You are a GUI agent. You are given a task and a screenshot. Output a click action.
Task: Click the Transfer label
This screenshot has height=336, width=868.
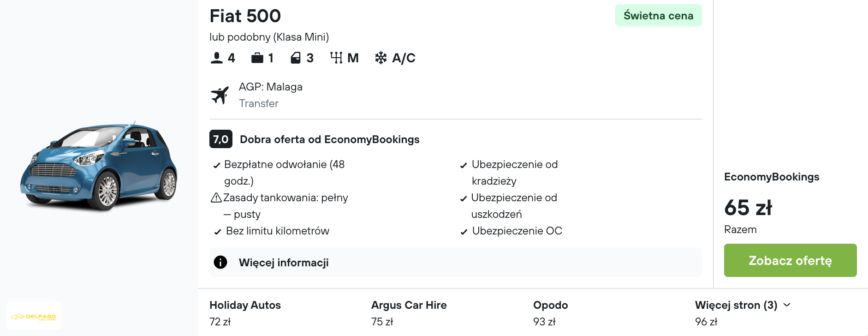(x=259, y=103)
